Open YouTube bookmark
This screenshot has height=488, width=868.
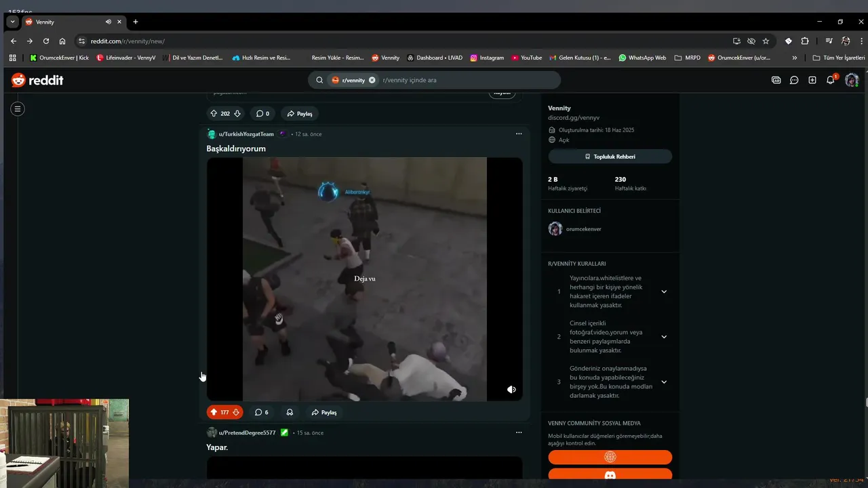click(527, 58)
